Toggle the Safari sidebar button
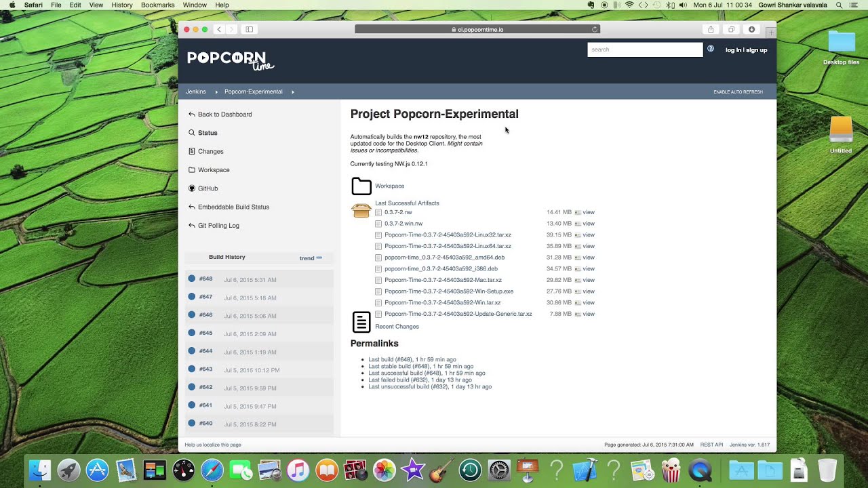The width and height of the screenshot is (868, 488). (x=249, y=29)
